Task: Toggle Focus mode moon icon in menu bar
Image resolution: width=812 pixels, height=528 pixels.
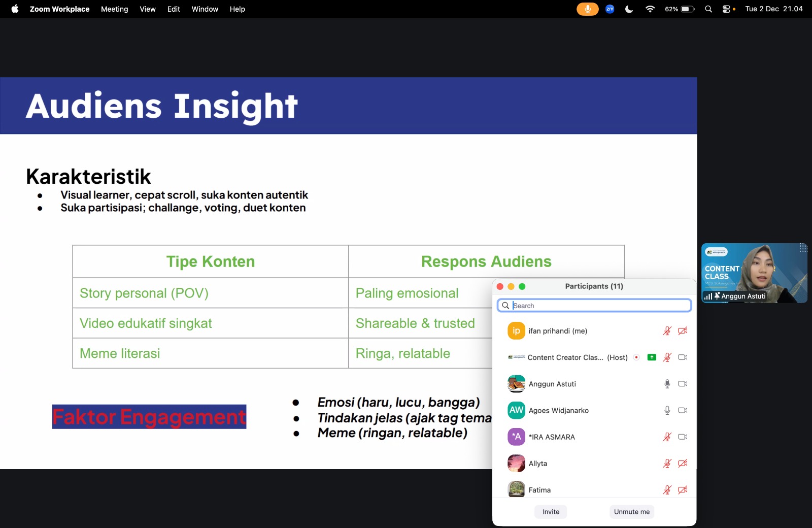Action: [629, 9]
